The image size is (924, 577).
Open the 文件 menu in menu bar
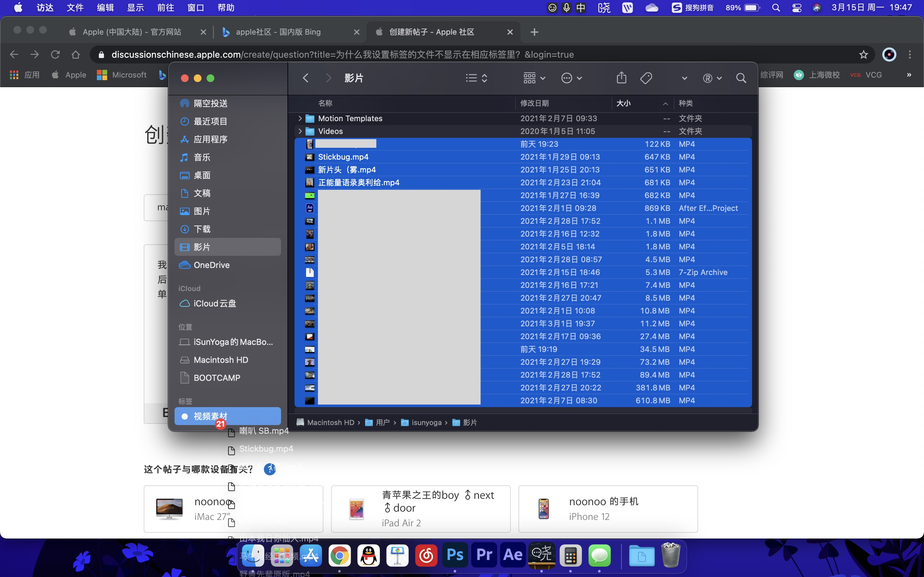coord(75,8)
